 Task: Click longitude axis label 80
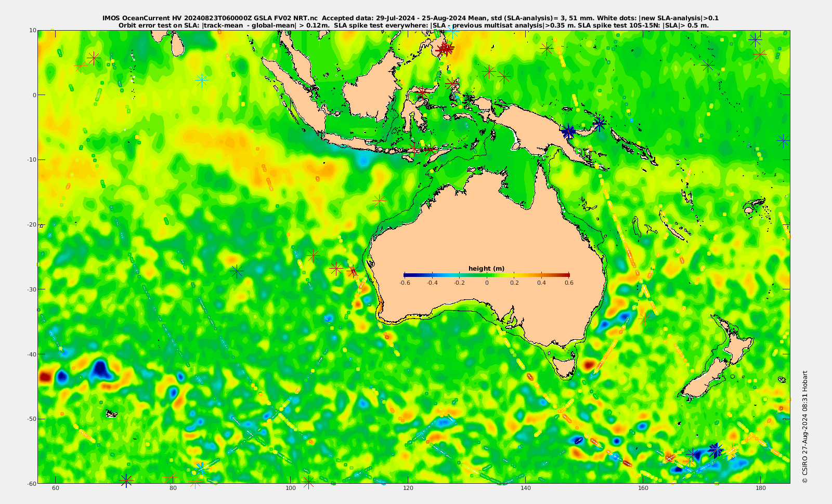click(x=173, y=488)
